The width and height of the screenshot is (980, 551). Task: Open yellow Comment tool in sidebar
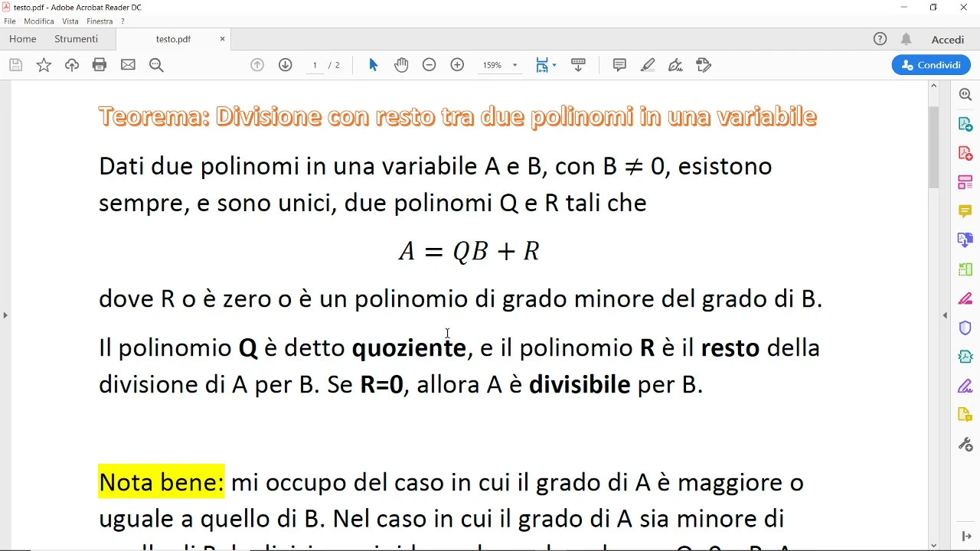(965, 211)
